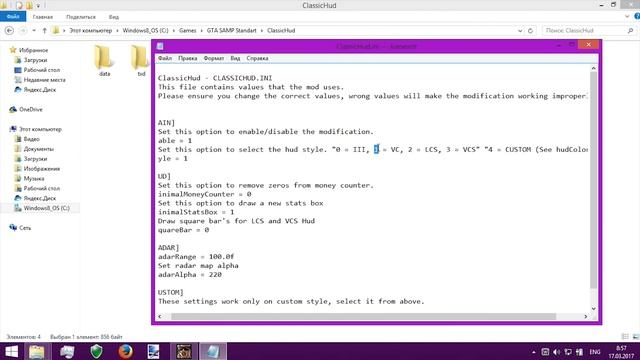Open the Формат menu in Notepad
This screenshot has height=360, width=640.
(214, 58)
